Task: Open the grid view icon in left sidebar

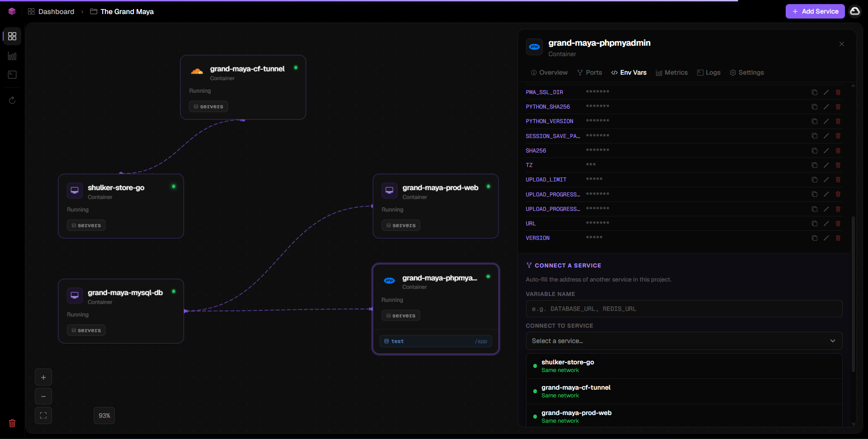Action: [x=12, y=36]
